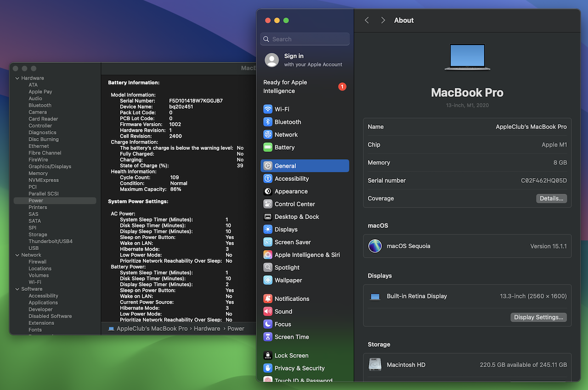The height and width of the screenshot is (390, 588).
Task: Click the Built-in Retina Display laptop icon
Action: (375, 296)
